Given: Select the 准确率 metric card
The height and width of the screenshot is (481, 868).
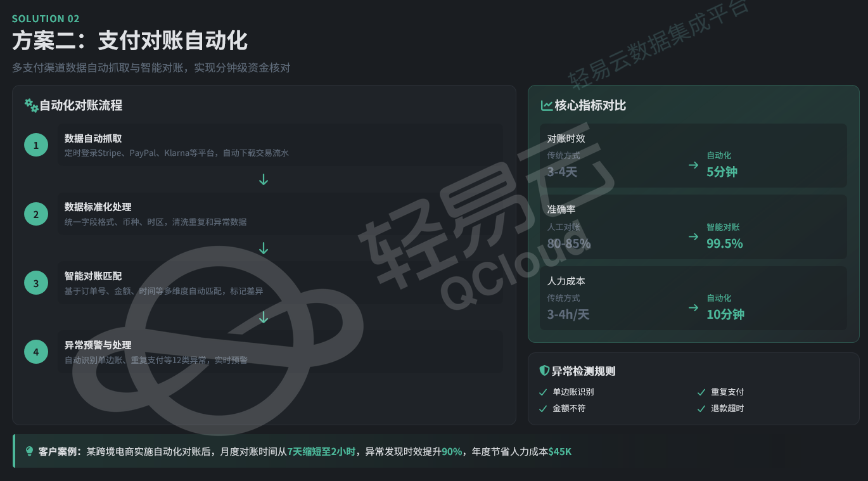Looking at the screenshot, I should tap(693, 227).
